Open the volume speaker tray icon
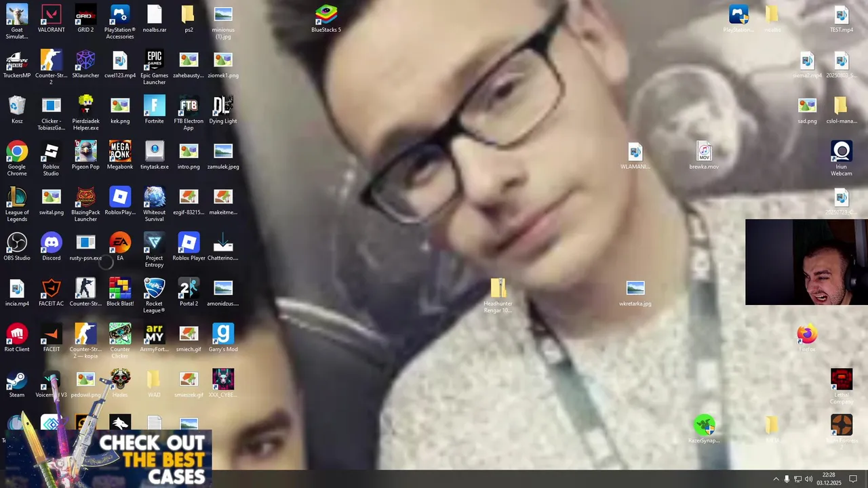868x488 pixels. coord(809,479)
